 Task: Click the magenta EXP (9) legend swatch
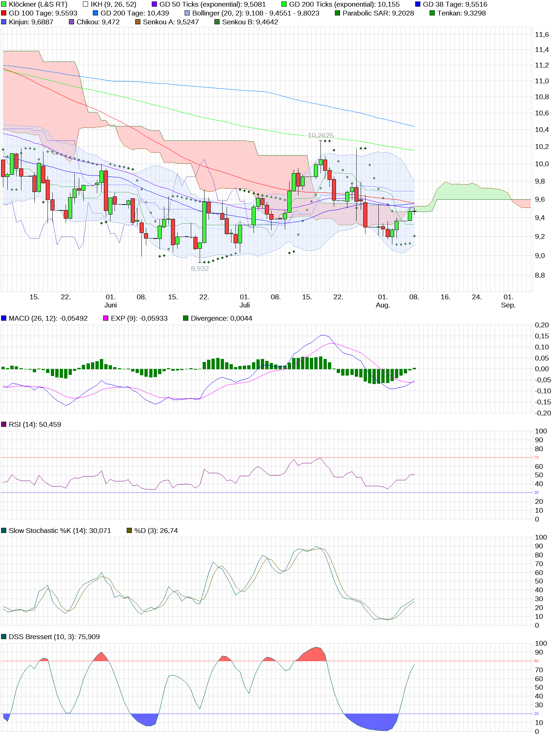tap(106, 318)
